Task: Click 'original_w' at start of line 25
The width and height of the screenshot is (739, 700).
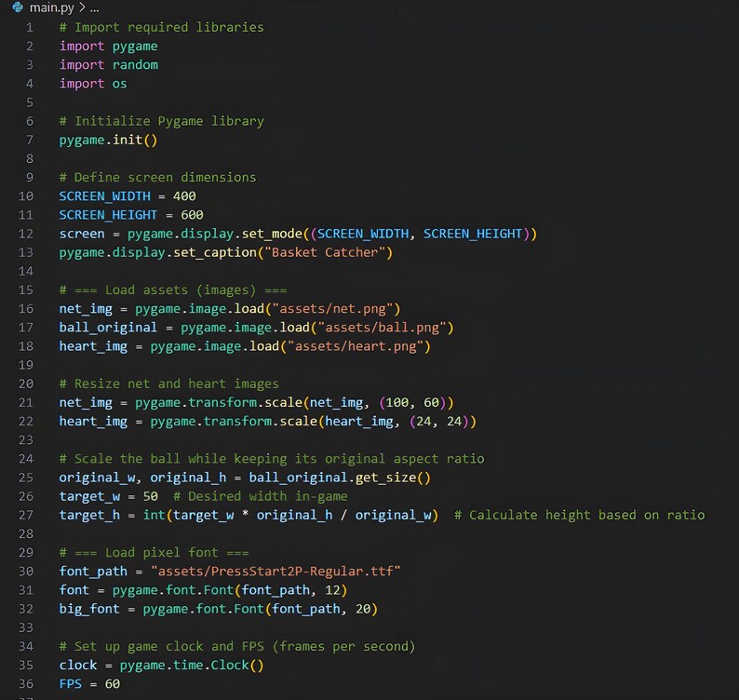Action: pyautogui.click(x=97, y=478)
